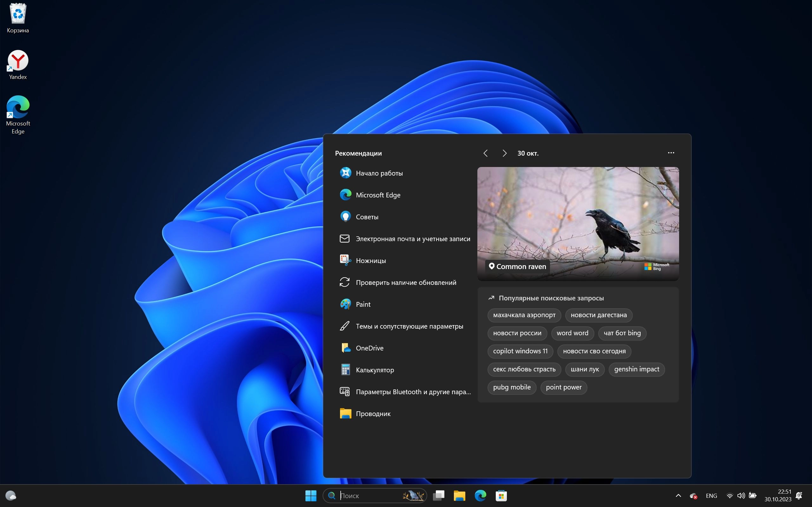Select Проверить наличие обновлений item
Image resolution: width=812 pixels, height=507 pixels.
[x=406, y=282]
